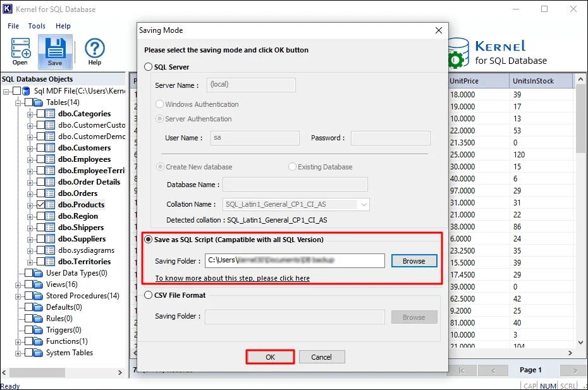Select the CSV File Format option
The image size is (588, 390).
(149, 295)
